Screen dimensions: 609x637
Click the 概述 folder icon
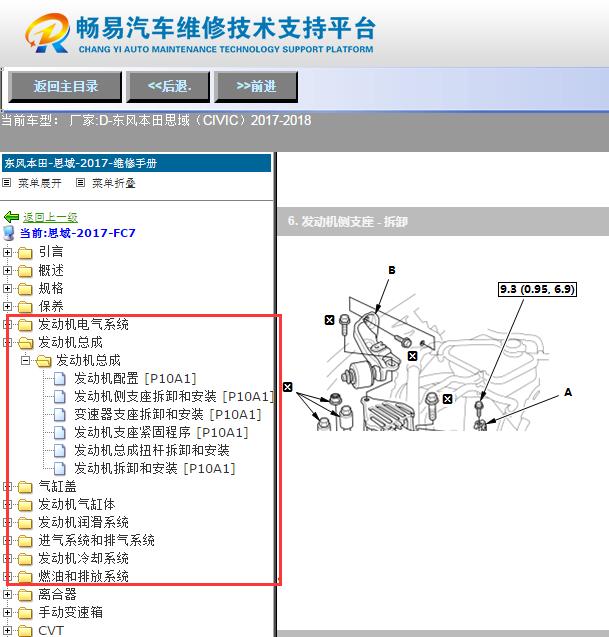(25, 271)
